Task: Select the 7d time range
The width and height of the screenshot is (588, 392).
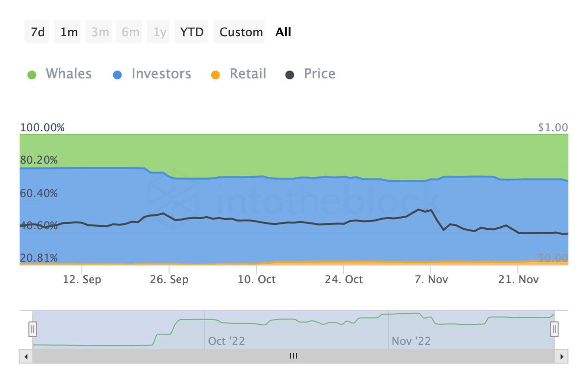Action: coord(37,31)
